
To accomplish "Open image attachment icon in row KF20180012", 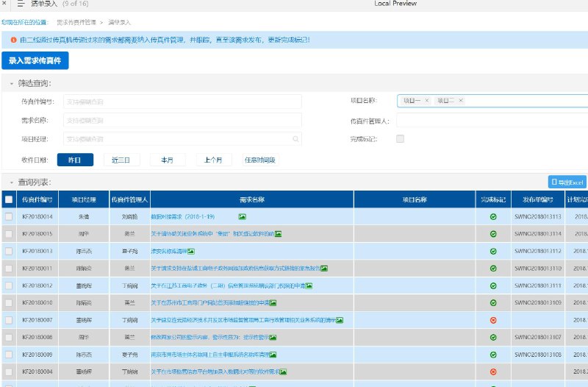I will (x=309, y=285).
